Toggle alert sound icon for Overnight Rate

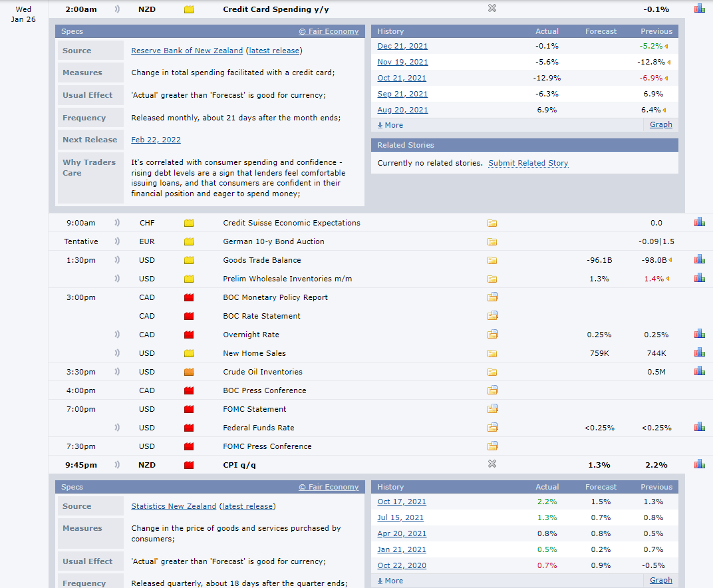point(118,335)
